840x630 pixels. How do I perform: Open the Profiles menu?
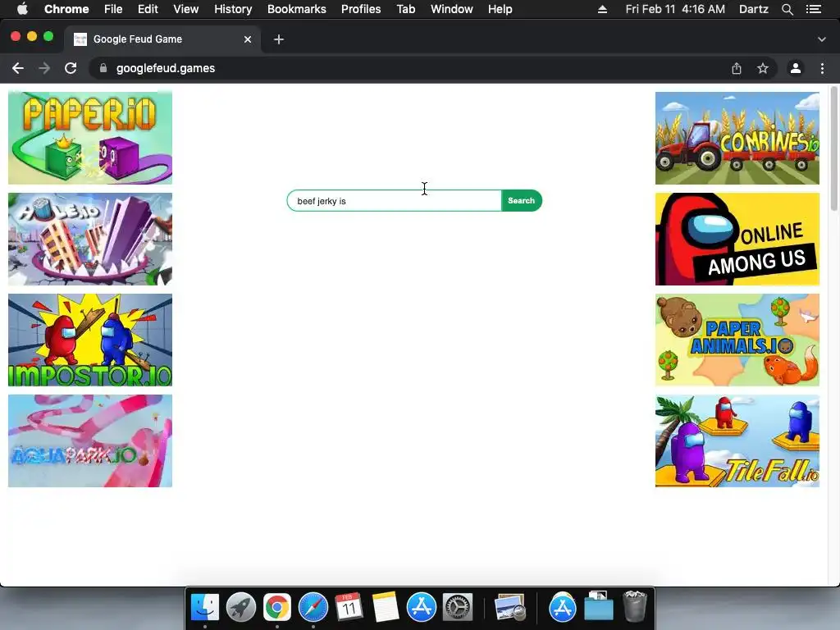pyautogui.click(x=361, y=9)
